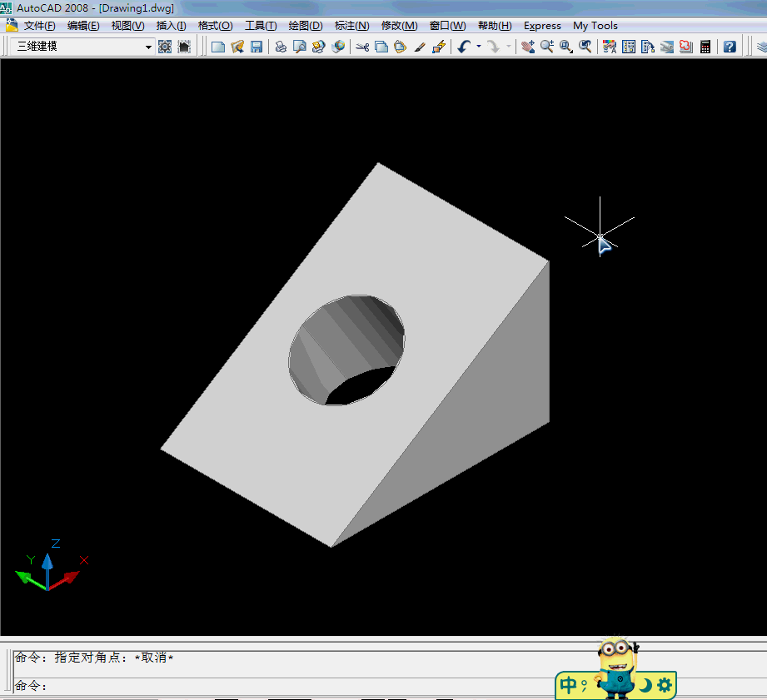This screenshot has width=767, height=700.
Task: Click the Zoom Previous icon
Action: (x=585, y=47)
